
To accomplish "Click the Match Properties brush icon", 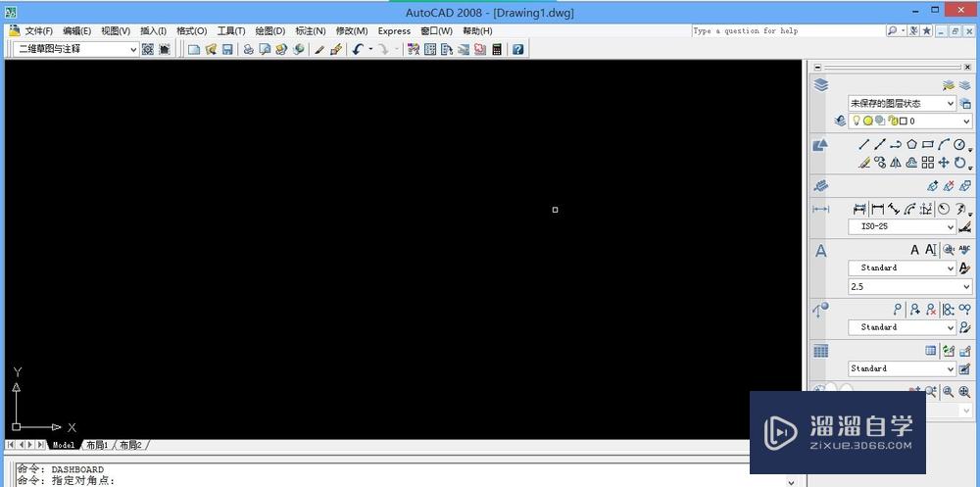I will tap(335, 49).
